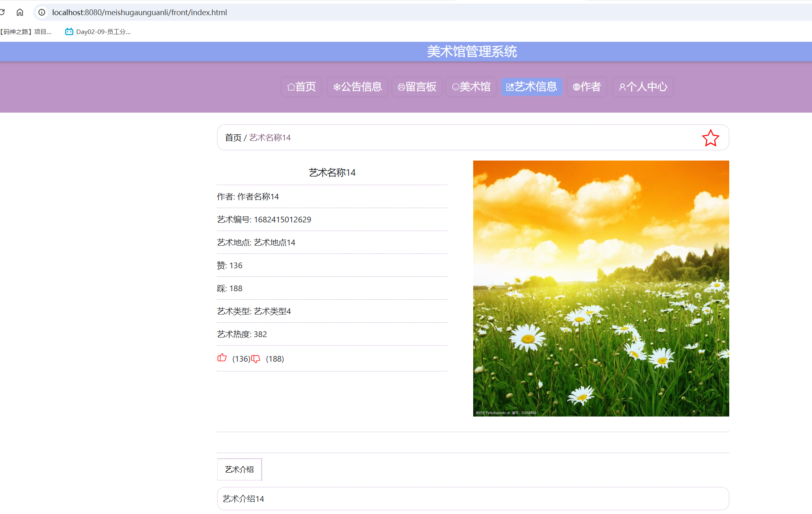812x514 pixels.
Task: Click the browser home icon
Action: coord(20,12)
